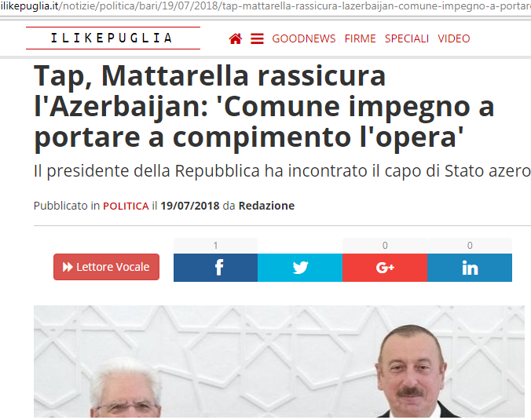
Task: Click the article headline about Tap and Mattarella
Action: tap(264, 106)
